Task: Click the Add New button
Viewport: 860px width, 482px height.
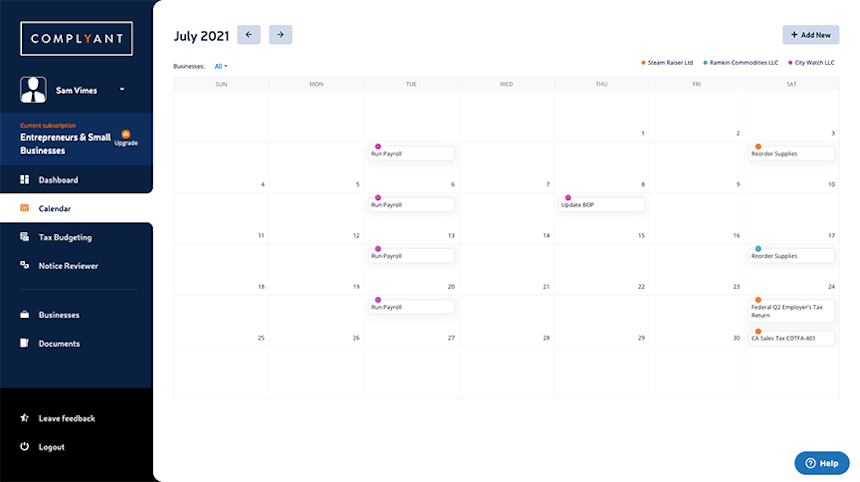Action: pos(811,35)
